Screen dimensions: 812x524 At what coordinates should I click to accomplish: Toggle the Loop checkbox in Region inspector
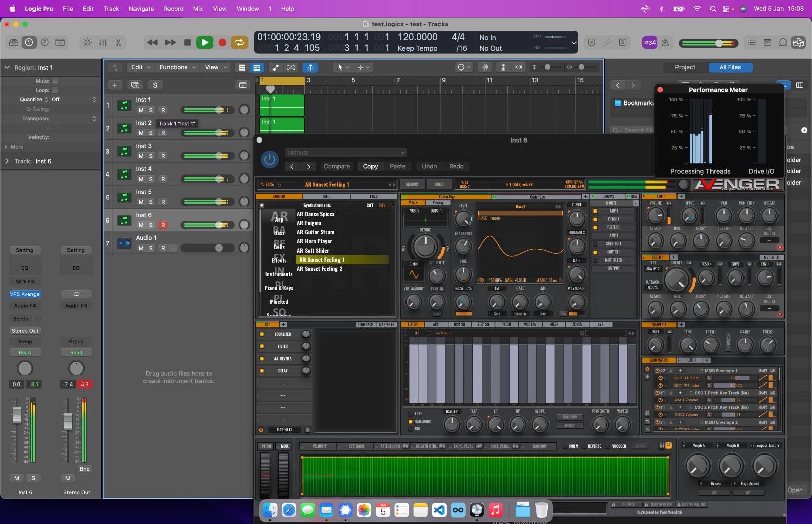pos(55,90)
